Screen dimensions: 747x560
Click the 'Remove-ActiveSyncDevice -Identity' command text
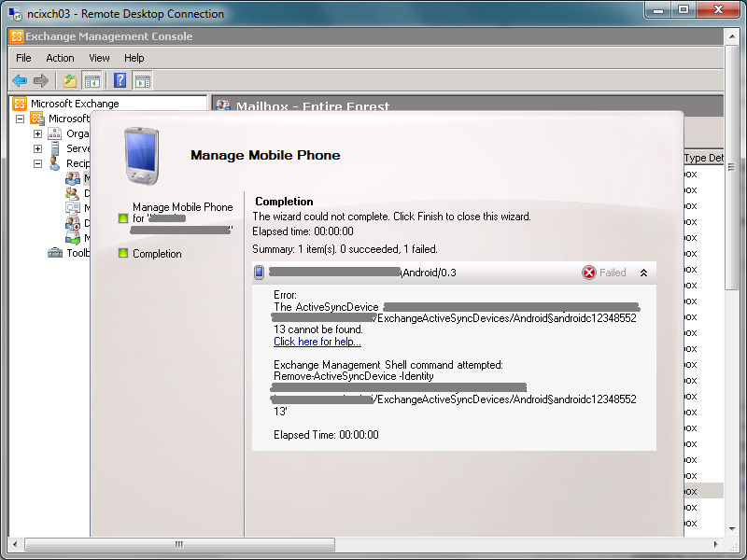pyautogui.click(x=354, y=376)
